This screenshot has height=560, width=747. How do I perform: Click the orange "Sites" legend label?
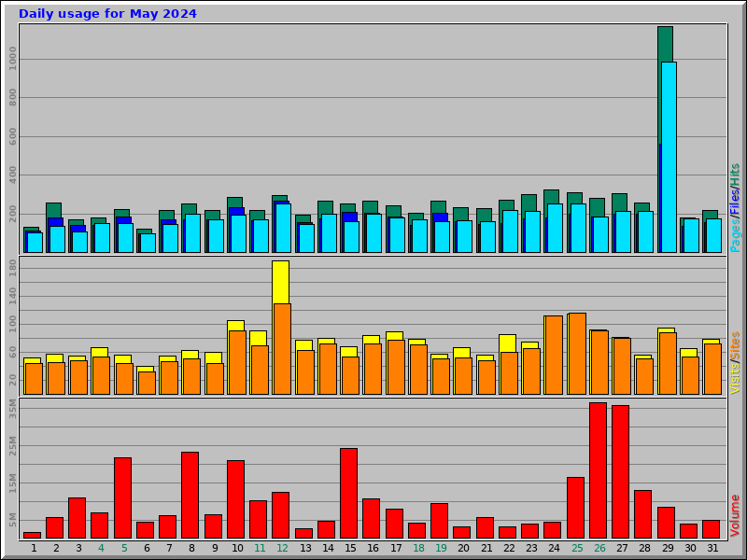coord(735,345)
